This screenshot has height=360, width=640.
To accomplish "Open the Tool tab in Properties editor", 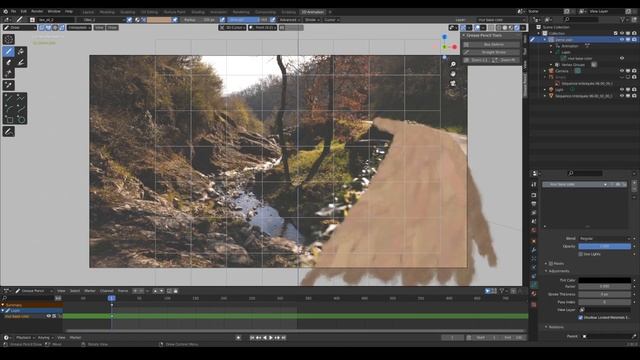I will coord(533,184).
